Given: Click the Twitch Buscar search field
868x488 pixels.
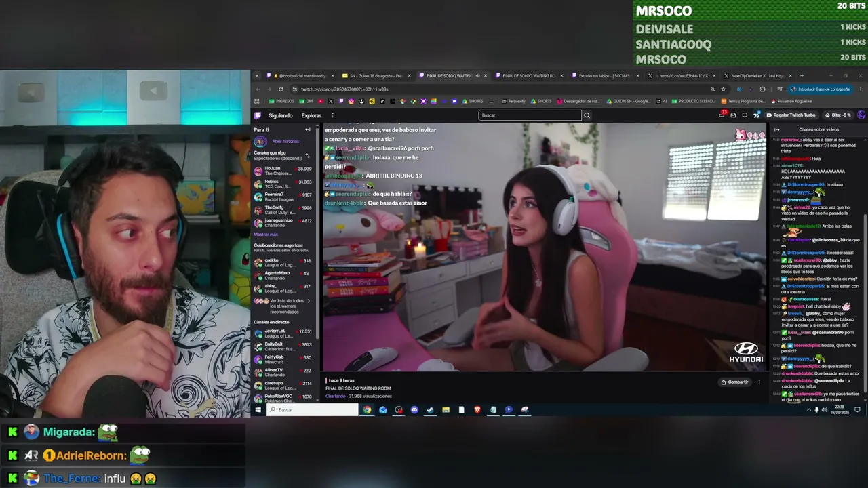Looking at the screenshot, I should (530, 115).
